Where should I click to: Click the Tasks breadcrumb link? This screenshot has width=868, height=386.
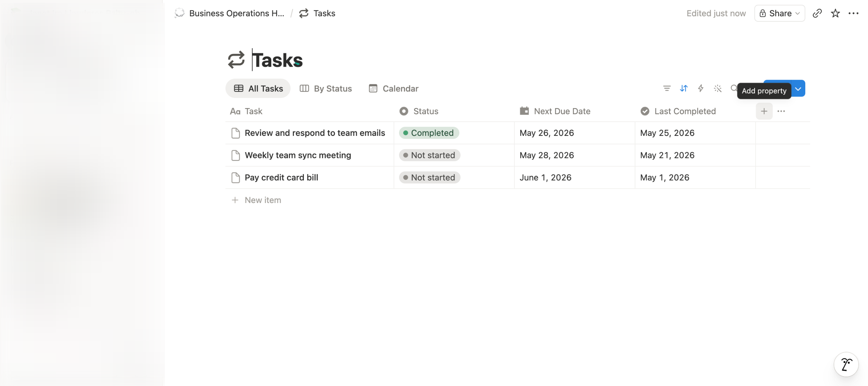pos(324,13)
